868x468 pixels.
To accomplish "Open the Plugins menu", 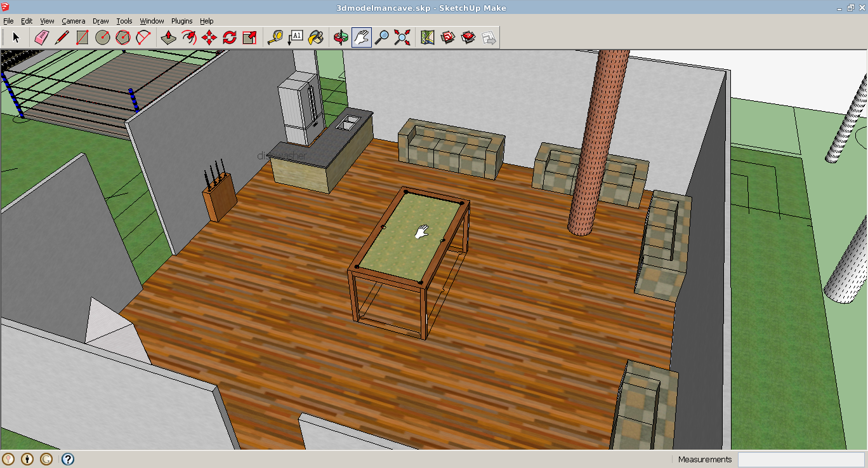I will (x=182, y=21).
